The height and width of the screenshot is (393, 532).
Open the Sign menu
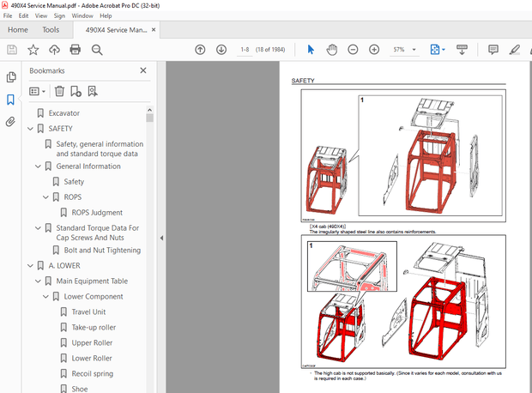(x=59, y=15)
